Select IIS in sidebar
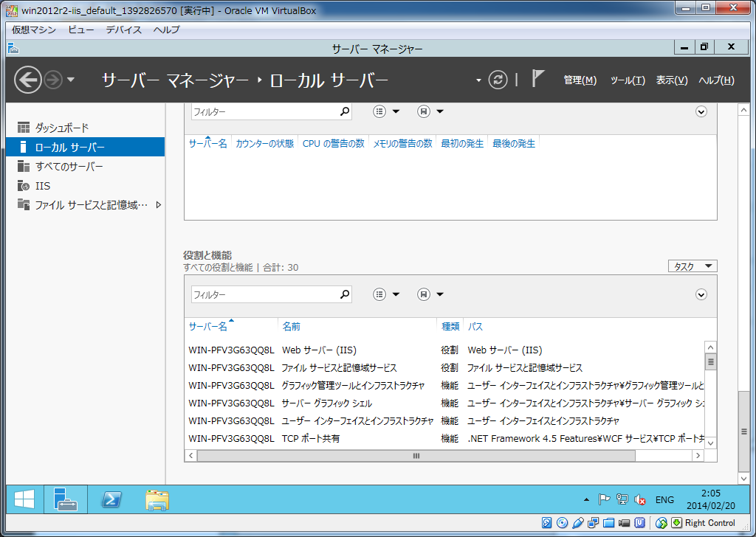Screen dimensions: 756x537 tap(86, 185)
